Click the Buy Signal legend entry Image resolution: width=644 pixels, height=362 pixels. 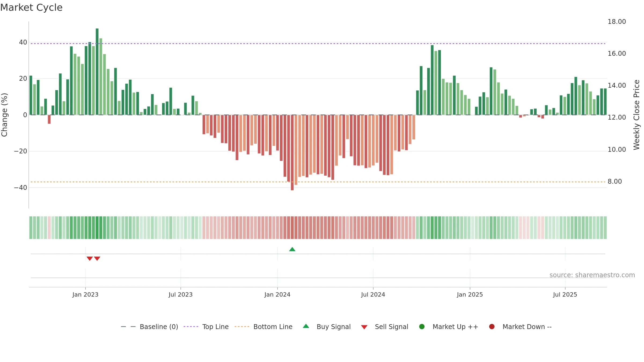coord(327,327)
